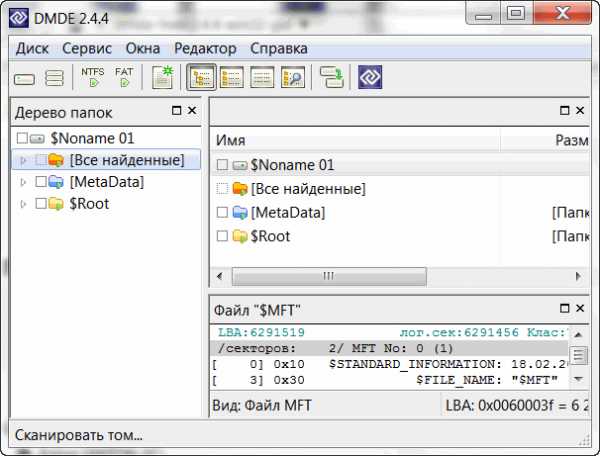Click the Сканировать том... status bar text

click(79, 435)
